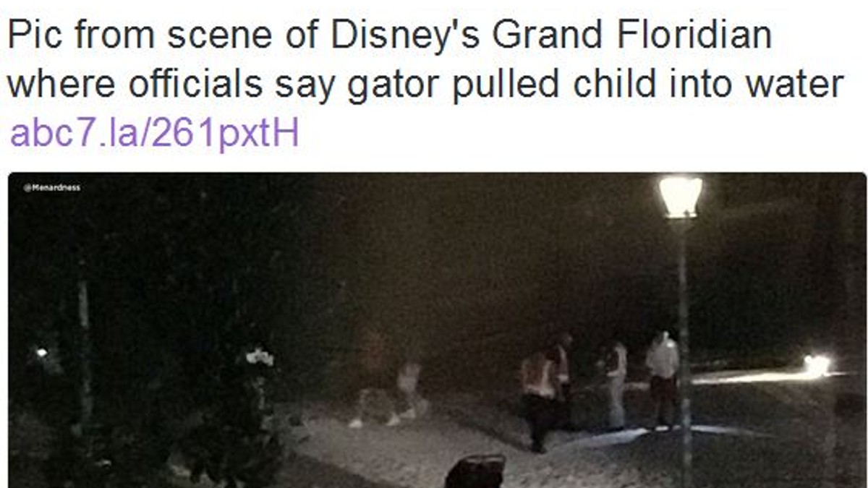Open the abc7.la/261pxtH link
Viewport: 868px width, 488px height.
pyautogui.click(x=154, y=134)
